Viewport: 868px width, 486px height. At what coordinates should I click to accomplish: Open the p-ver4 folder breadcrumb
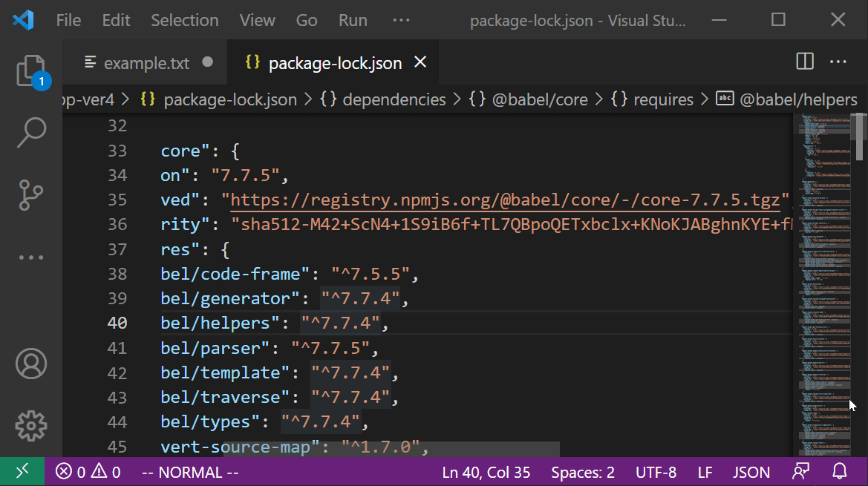pos(88,99)
